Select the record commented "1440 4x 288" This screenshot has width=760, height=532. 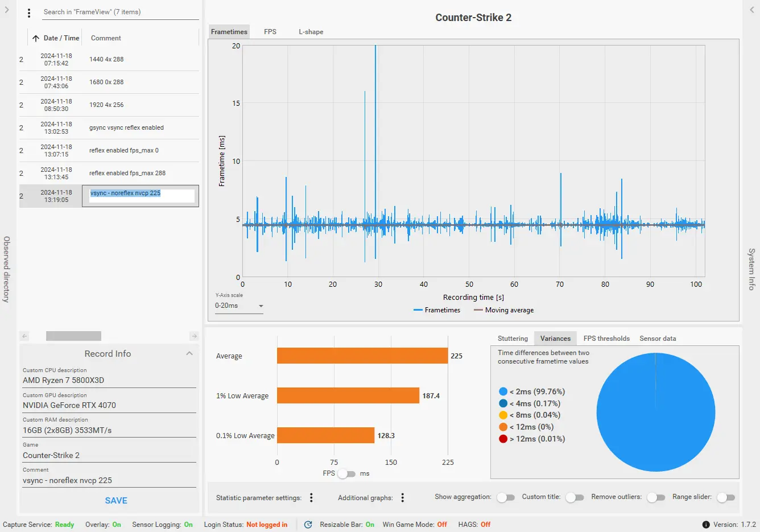pos(109,59)
